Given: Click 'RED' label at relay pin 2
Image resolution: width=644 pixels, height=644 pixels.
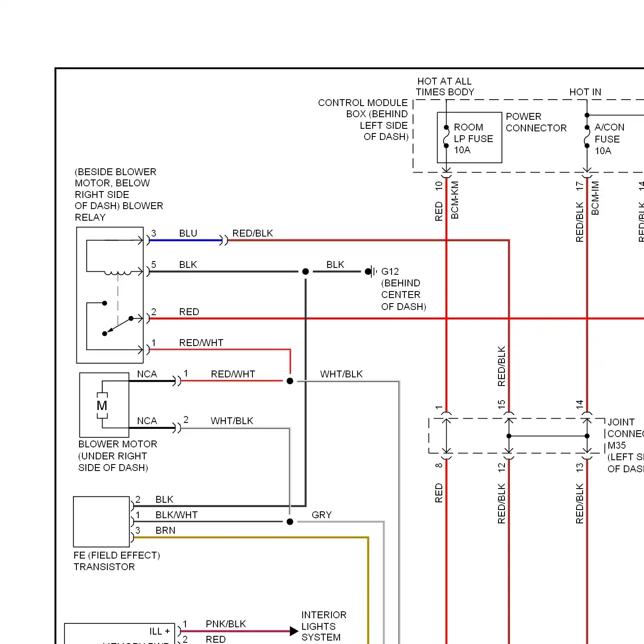Looking at the screenshot, I should [189, 312].
